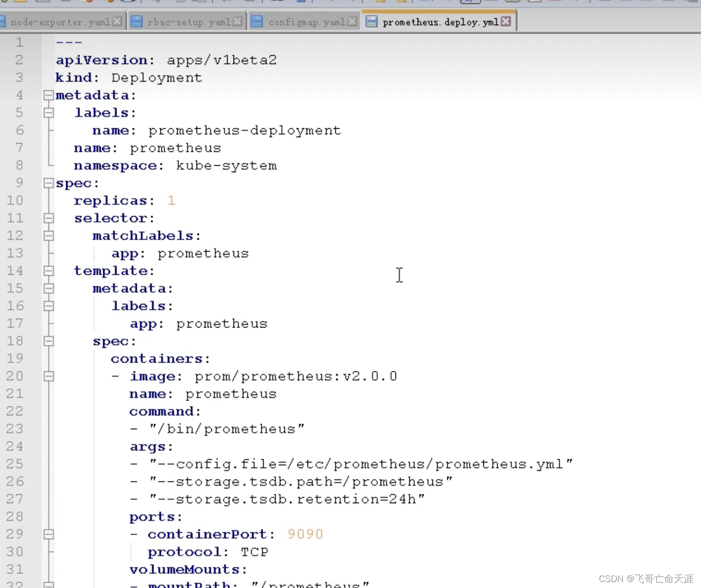
Task: Collapse the top-level spec block on line 9
Action: click(48, 183)
